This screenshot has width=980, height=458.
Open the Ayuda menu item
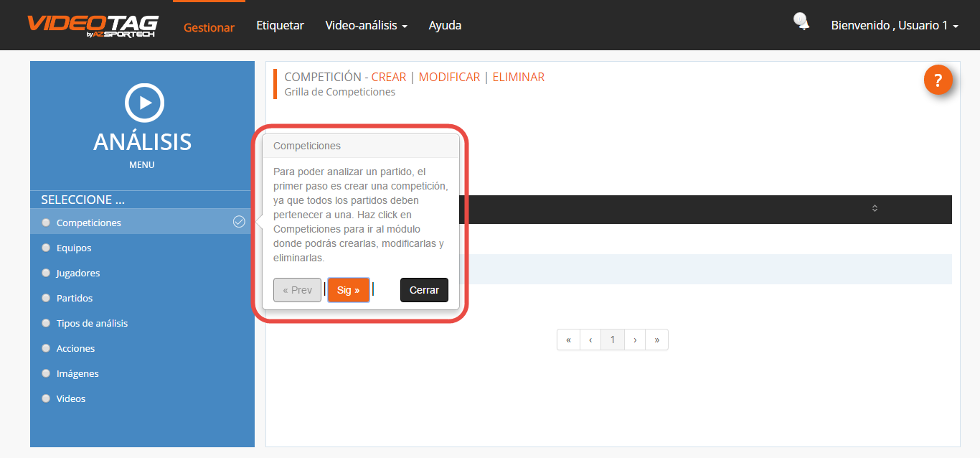coord(445,26)
